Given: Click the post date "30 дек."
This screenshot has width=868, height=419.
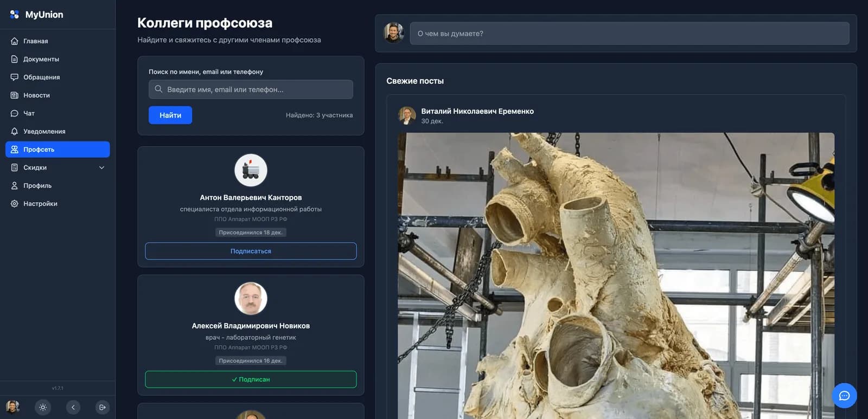Looking at the screenshot, I should pyautogui.click(x=432, y=121).
